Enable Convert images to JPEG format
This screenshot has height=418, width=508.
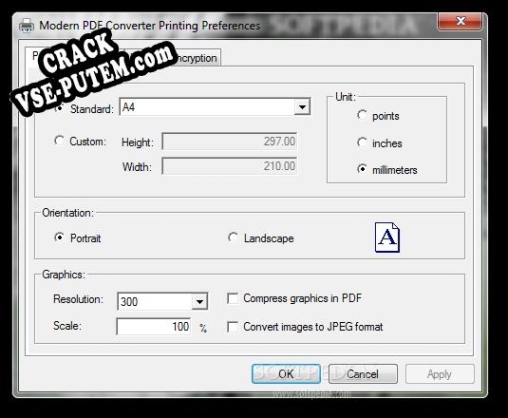coord(232,327)
